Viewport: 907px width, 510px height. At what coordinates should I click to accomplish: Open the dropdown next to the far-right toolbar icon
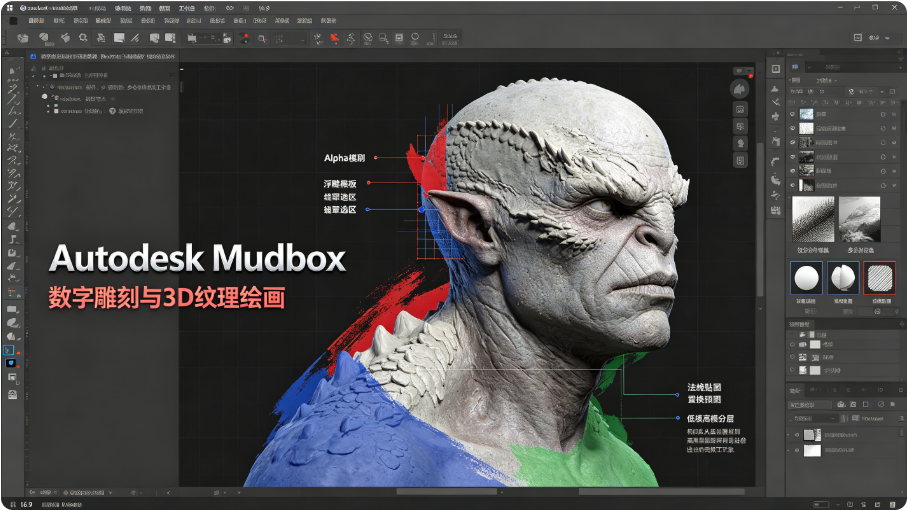pyautogui.click(x=887, y=38)
